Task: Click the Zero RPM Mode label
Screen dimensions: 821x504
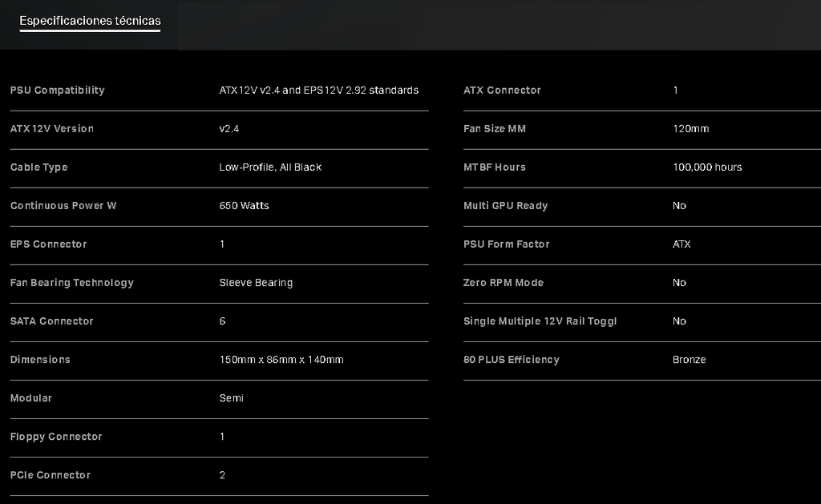Action: coord(503,283)
